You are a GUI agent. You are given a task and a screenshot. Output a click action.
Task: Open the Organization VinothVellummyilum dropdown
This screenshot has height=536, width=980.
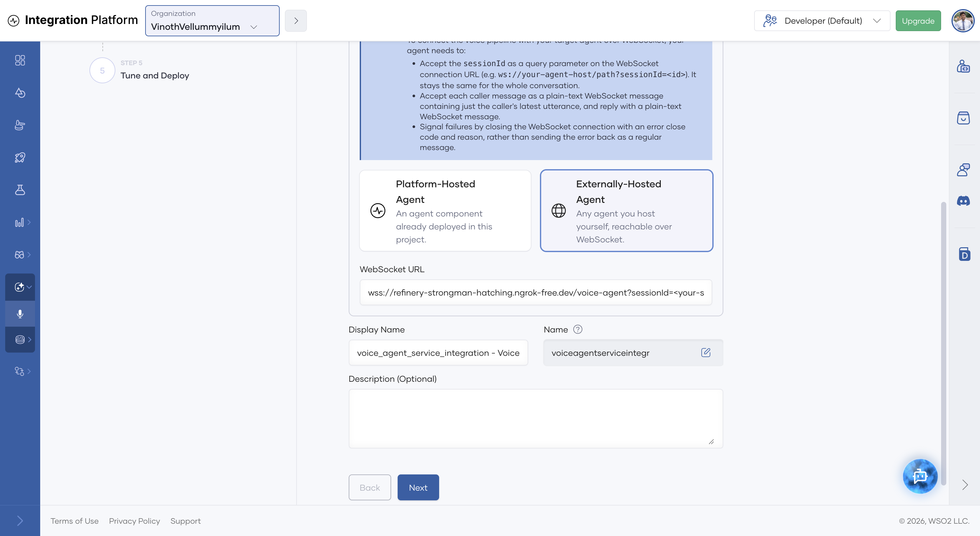tap(212, 20)
